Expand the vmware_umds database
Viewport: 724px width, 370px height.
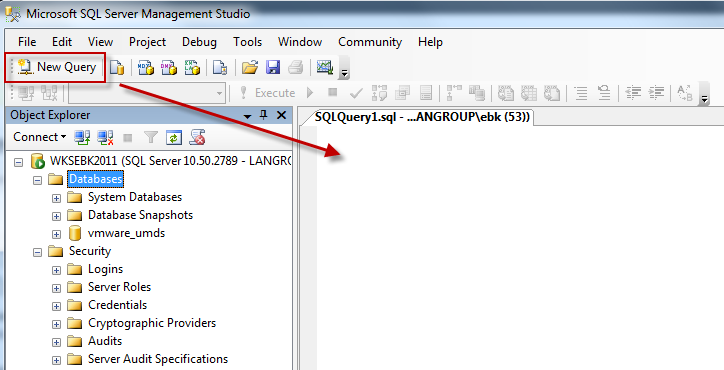coord(56,234)
